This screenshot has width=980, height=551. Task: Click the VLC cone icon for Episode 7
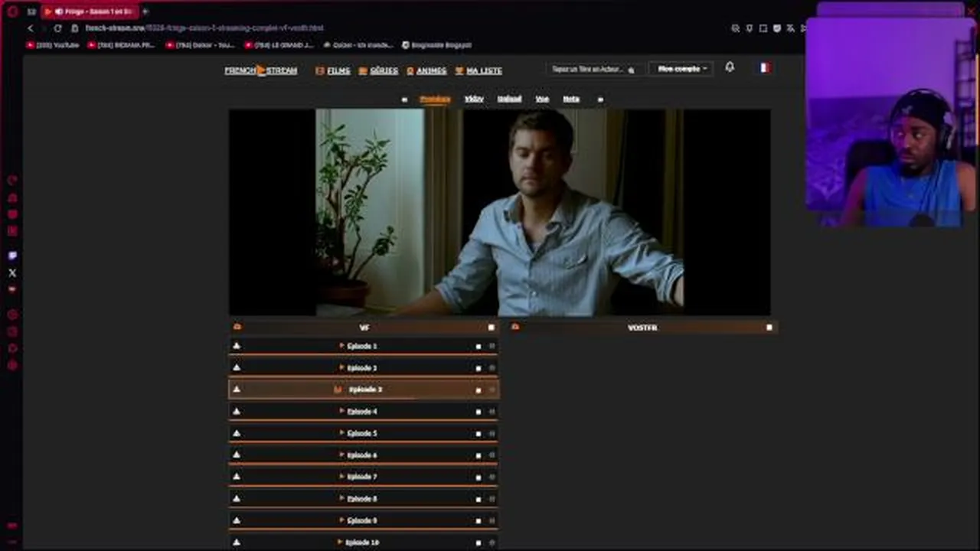(x=237, y=476)
